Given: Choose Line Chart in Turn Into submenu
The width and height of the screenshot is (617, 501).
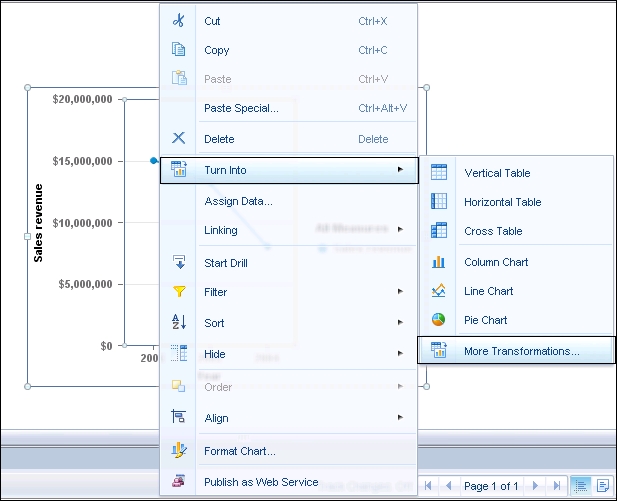Looking at the screenshot, I should click(488, 291).
